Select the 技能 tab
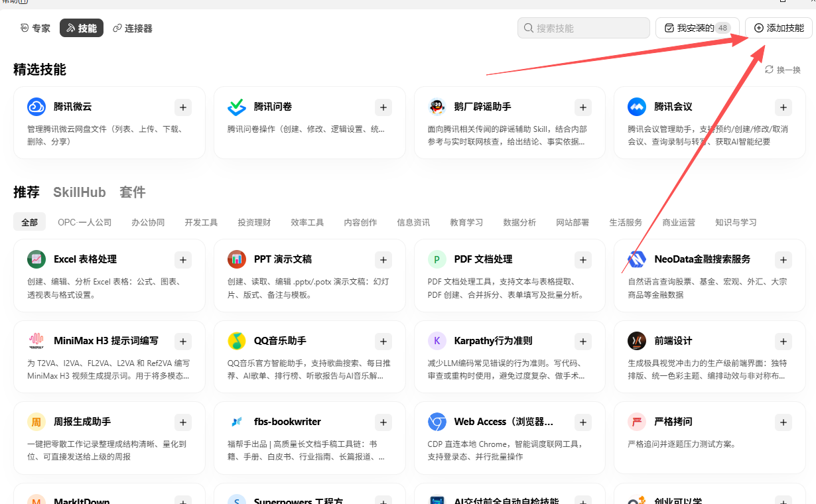Viewport: 816px width, 504px height. [x=82, y=29]
